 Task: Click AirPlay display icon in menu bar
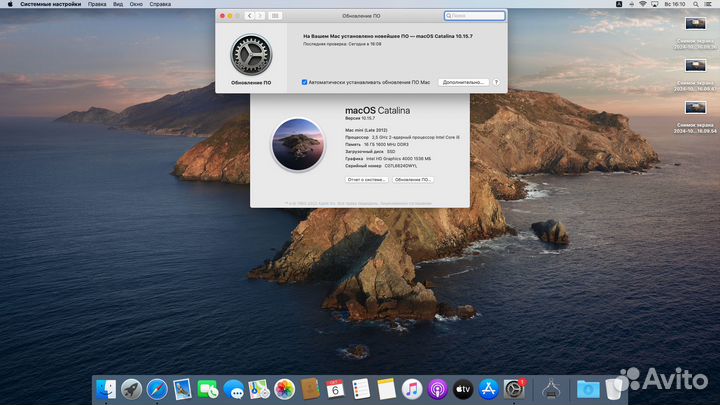point(654,4)
